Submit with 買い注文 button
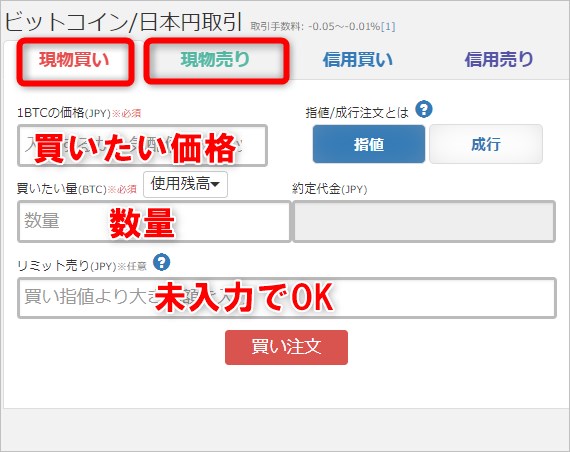Screen dimensions: 570x452 (x=286, y=347)
